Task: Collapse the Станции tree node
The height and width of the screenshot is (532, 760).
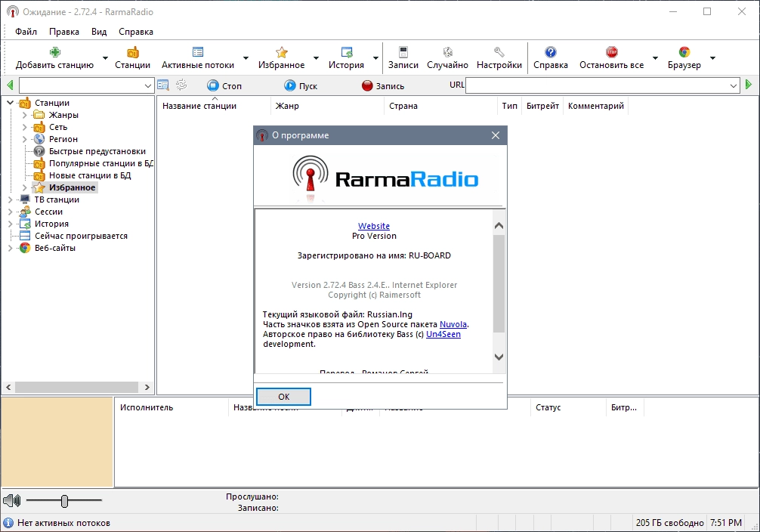Action: (10, 103)
